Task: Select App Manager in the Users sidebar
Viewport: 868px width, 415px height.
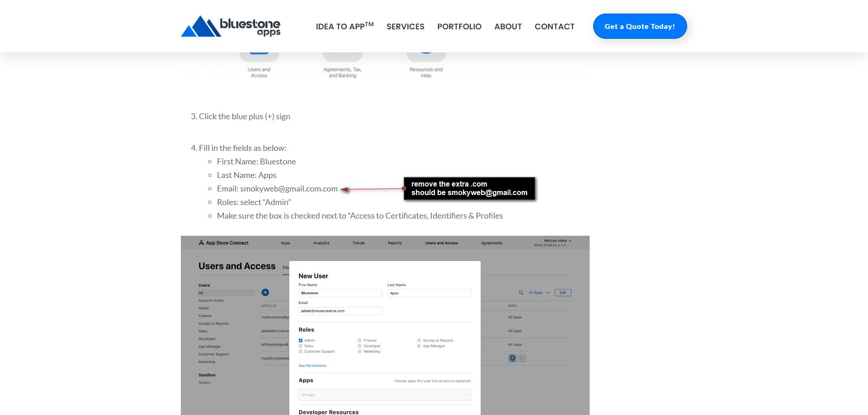Action: pyautogui.click(x=210, y=347)
